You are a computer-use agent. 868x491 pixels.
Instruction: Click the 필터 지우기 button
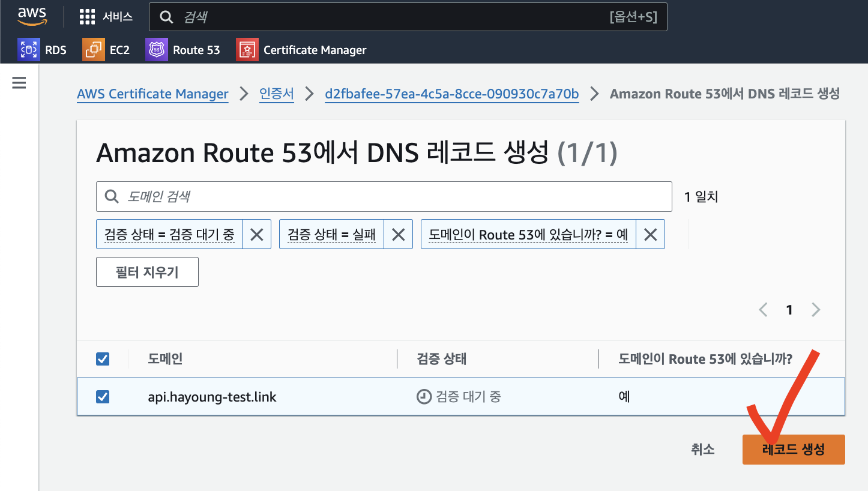pos(147,272)
